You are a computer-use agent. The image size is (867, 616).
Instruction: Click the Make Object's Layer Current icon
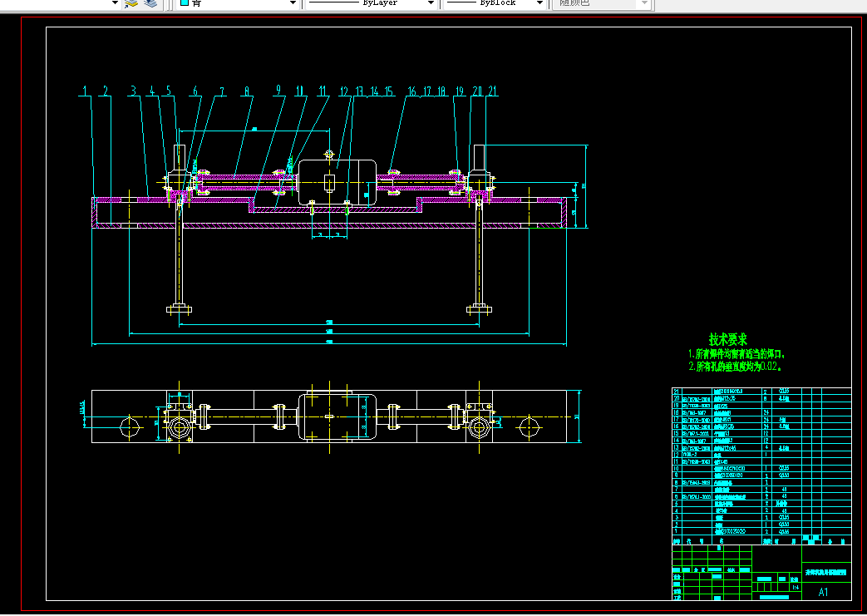(x=131, y=3)
